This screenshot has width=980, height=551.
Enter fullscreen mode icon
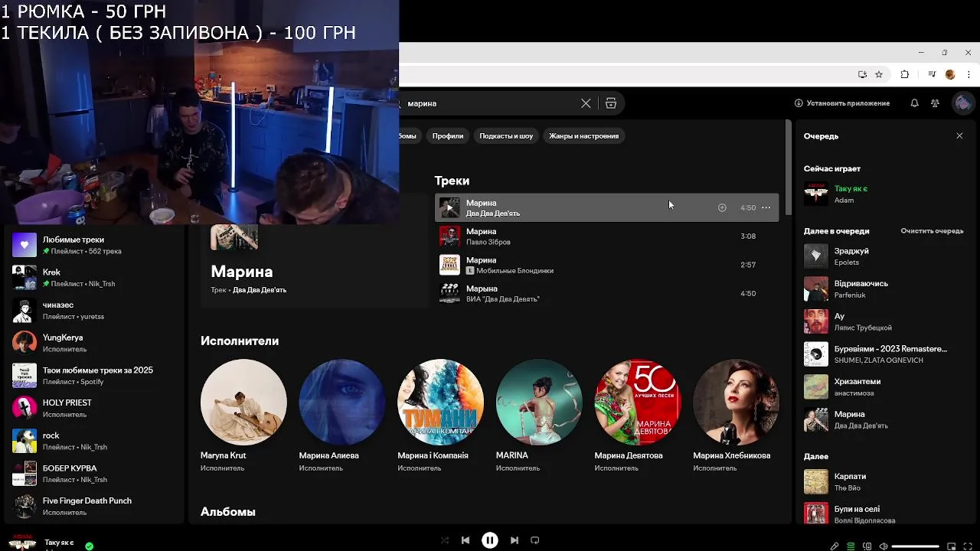(x=968, y=546)
